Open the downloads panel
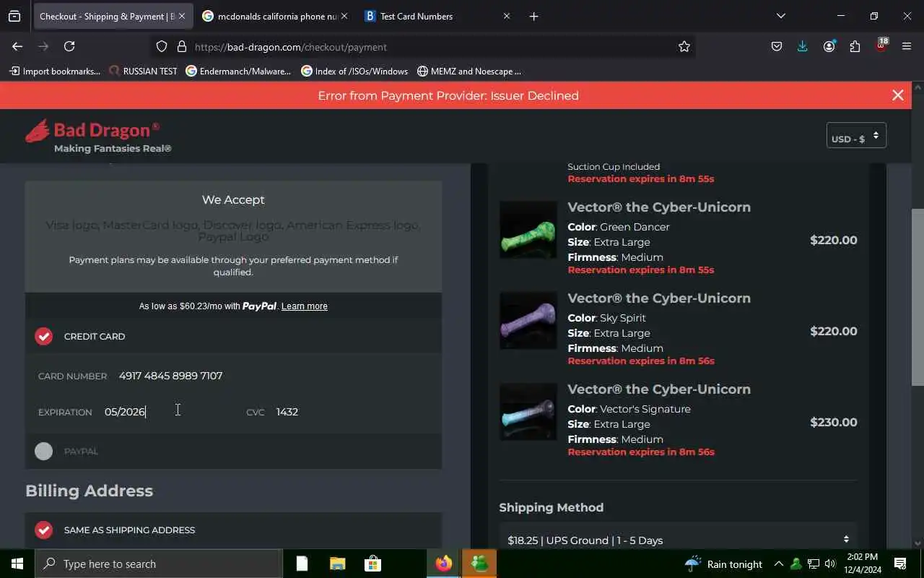 pyautogui.click(x=803, y=46)
